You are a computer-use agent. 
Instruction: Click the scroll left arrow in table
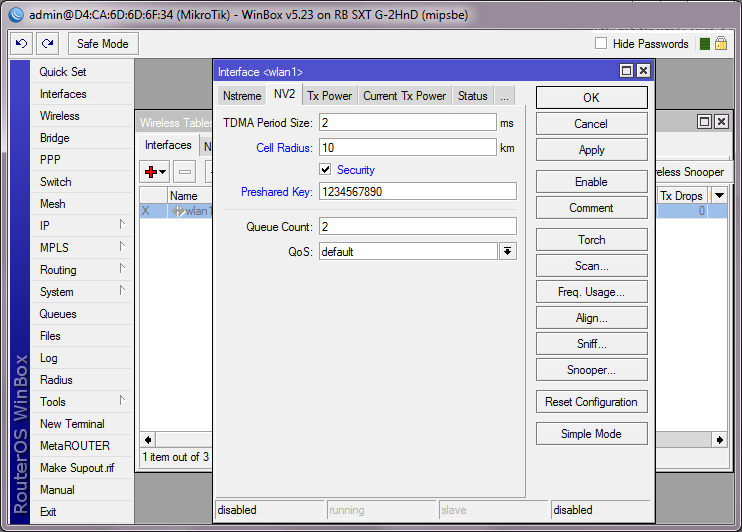click(148, 439)
